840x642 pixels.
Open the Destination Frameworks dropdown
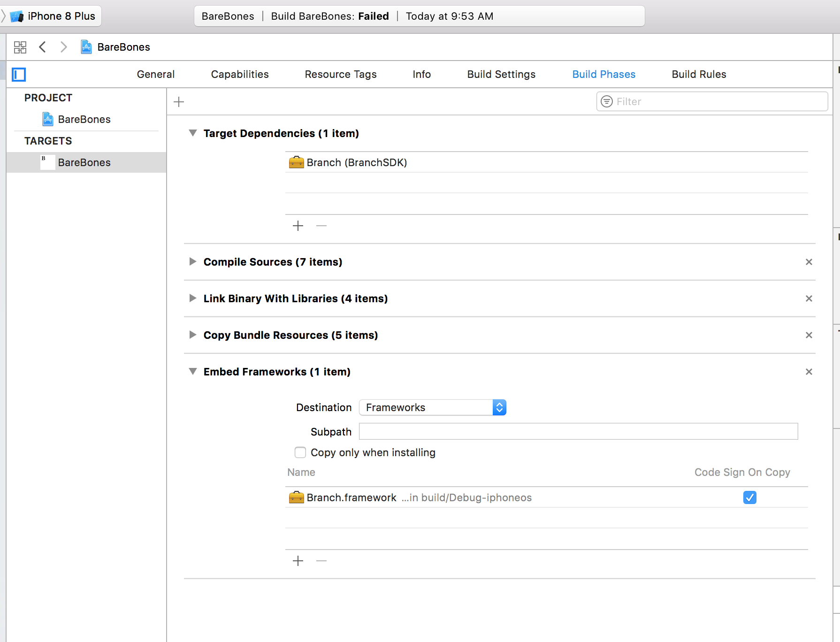tap(433, 407)
